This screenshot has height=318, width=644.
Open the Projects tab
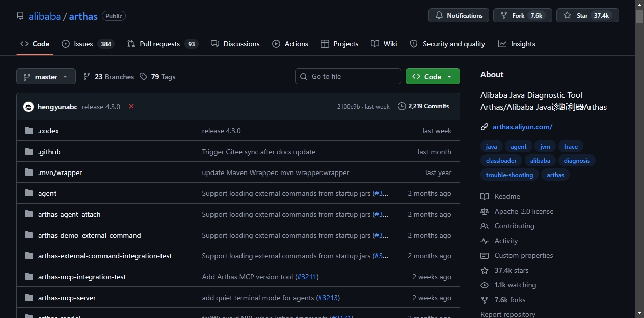click(x=339, y=44)
